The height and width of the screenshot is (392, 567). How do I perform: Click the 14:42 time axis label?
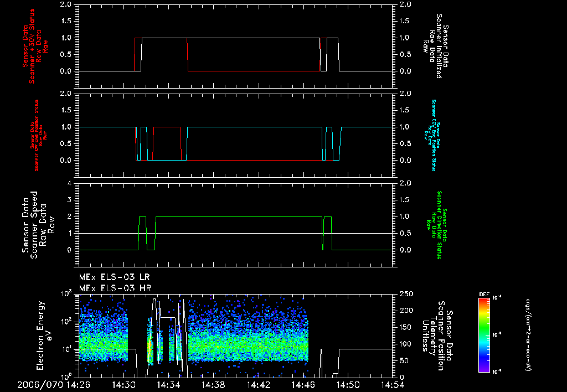258,385
